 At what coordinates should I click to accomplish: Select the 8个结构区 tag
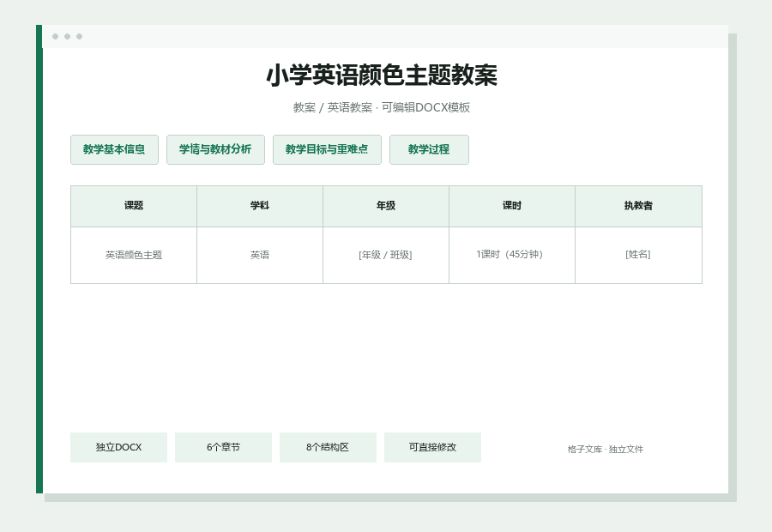coord(328,447)
